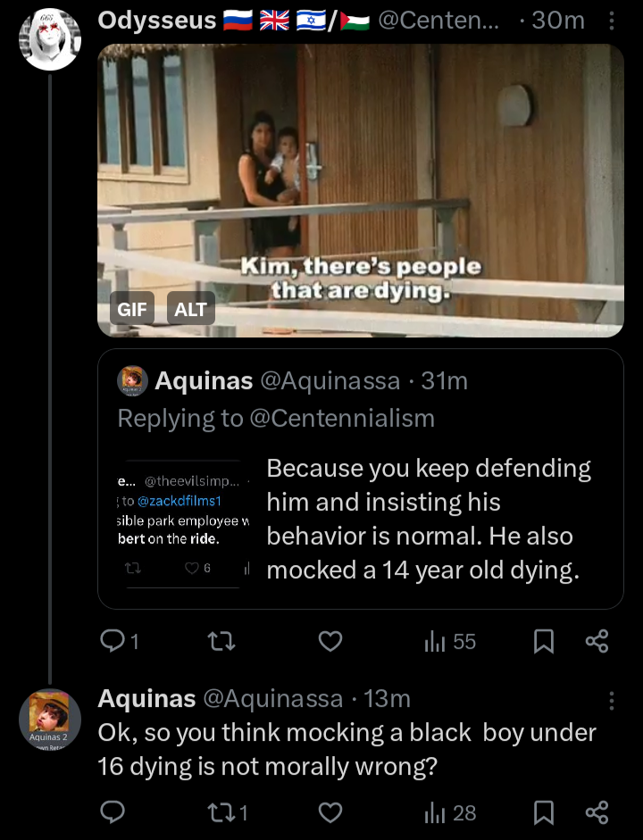View analytics showing 28 views

click(x=449, y=812)
